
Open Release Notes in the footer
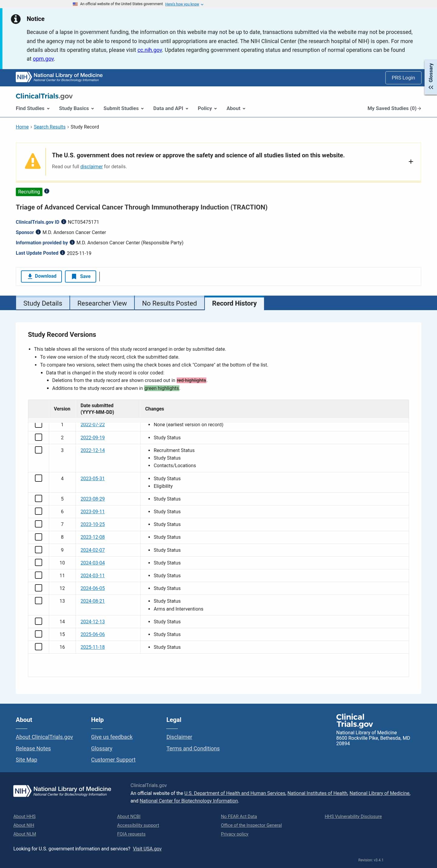(33, 748)
